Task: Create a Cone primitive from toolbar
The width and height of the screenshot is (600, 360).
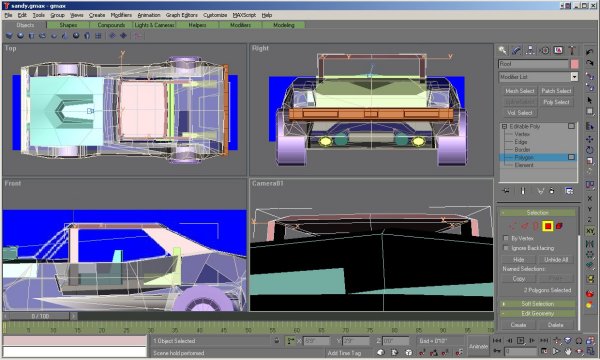Action: (x=65, y=36)
